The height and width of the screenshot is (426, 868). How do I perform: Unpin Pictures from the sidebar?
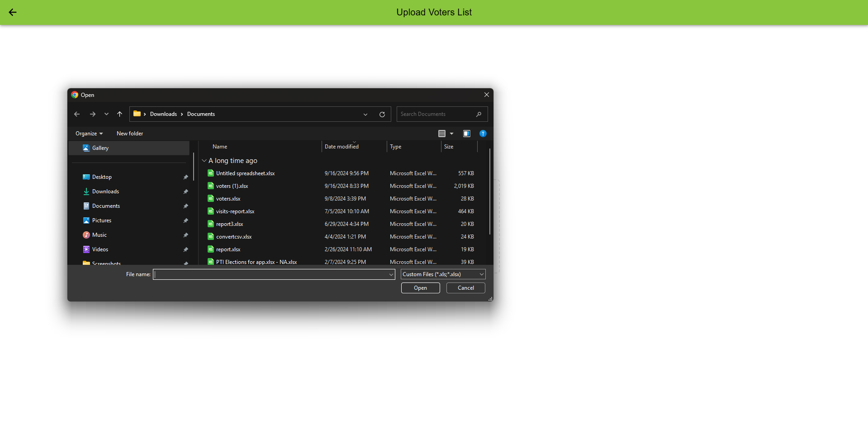click(185, 220)
